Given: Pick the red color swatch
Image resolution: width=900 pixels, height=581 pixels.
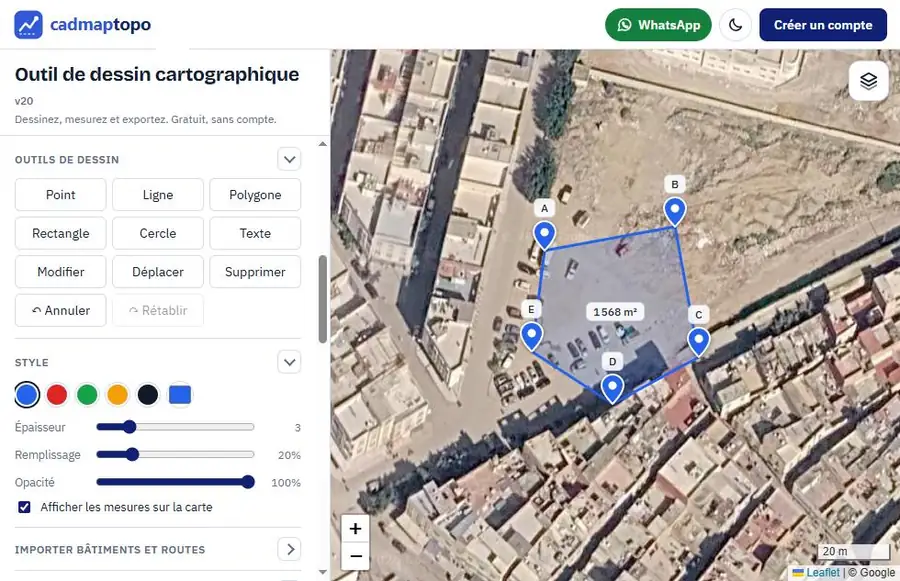Looking at the screenshot, I should [x=57, y=394].
